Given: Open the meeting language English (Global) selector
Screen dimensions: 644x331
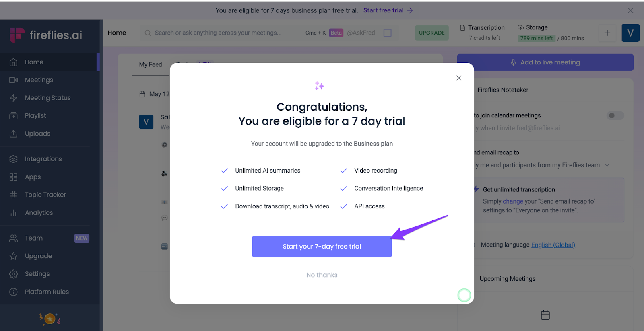Looking at the screenshot, I should (x=553, y=245).
